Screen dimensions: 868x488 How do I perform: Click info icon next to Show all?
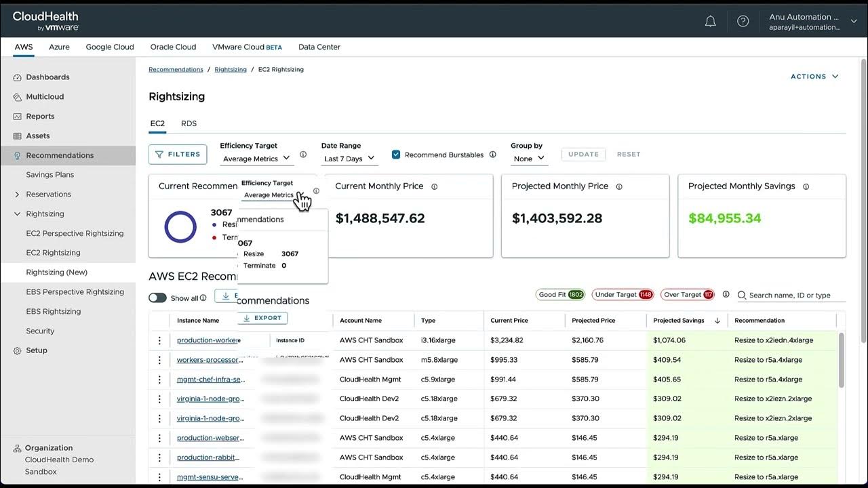[203, 298]
